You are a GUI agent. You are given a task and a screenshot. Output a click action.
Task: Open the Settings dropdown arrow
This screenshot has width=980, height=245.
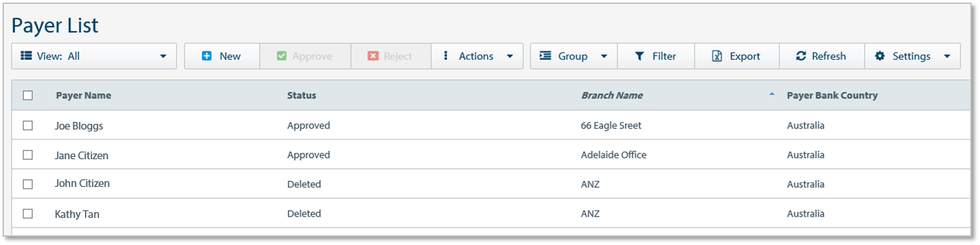coord(947,57)
